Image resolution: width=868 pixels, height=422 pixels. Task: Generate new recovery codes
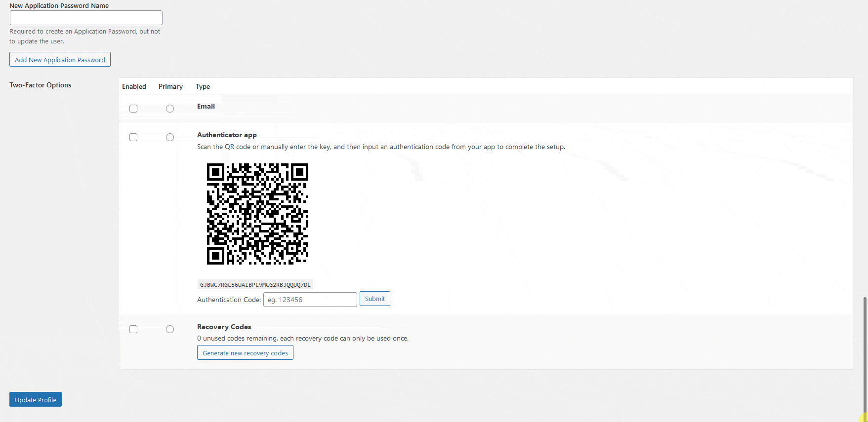point(245,352)
